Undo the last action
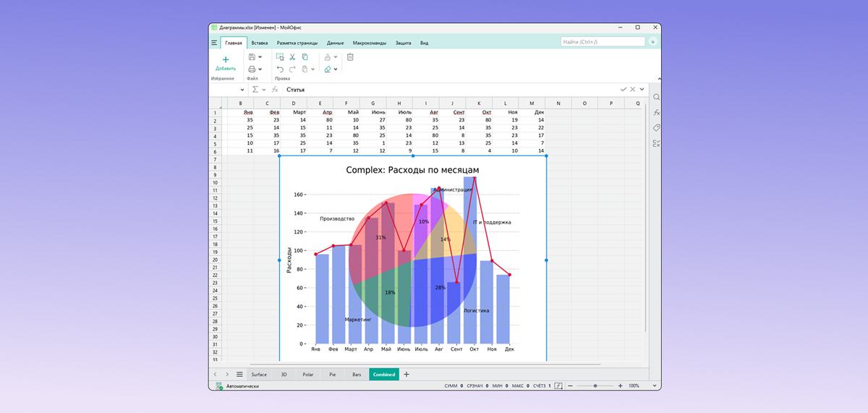Screen dimensions: 868x413 (x=280, y=69)
